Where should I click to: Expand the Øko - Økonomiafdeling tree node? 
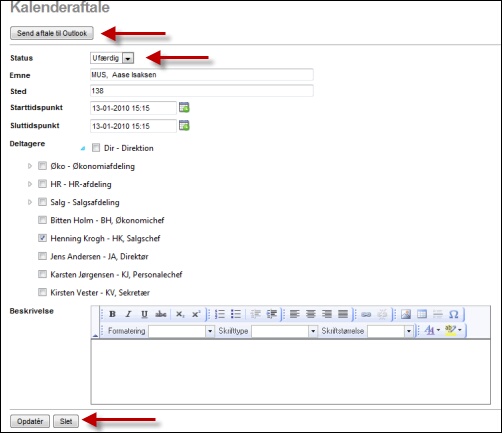30,166
